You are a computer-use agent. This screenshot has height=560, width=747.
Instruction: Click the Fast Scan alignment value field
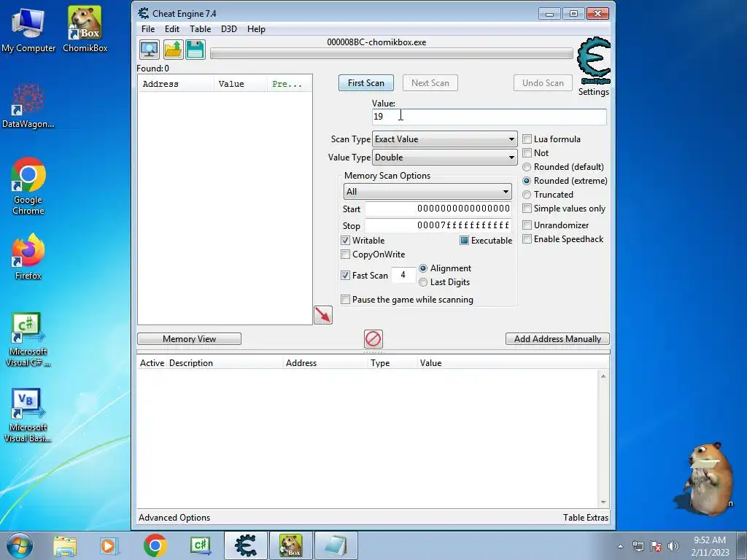tap(403, 275)
